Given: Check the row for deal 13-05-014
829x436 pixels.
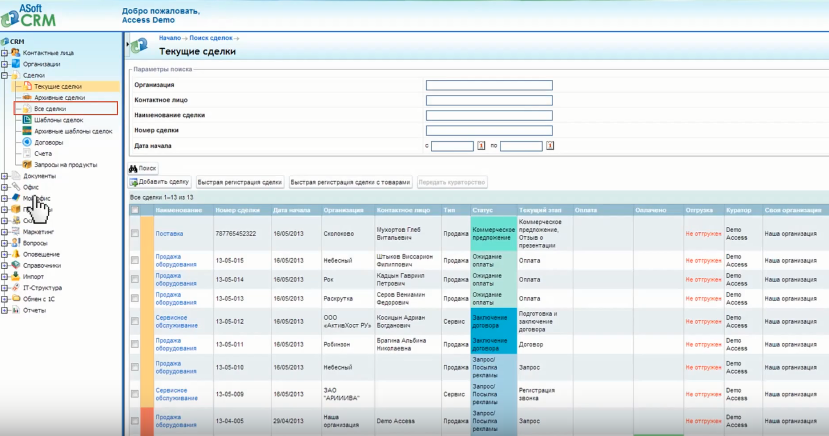Looking at the screenshot, I should point(135,279).
